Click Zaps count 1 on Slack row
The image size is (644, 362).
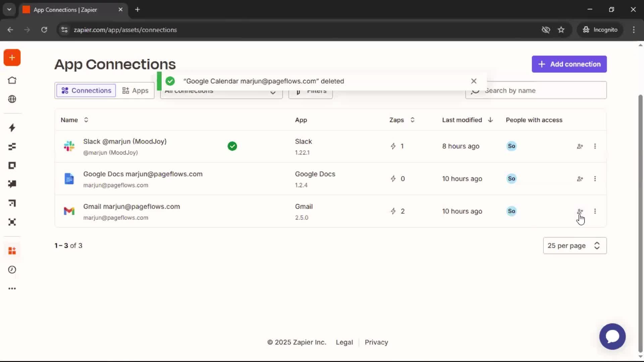(x=397, y=146)
